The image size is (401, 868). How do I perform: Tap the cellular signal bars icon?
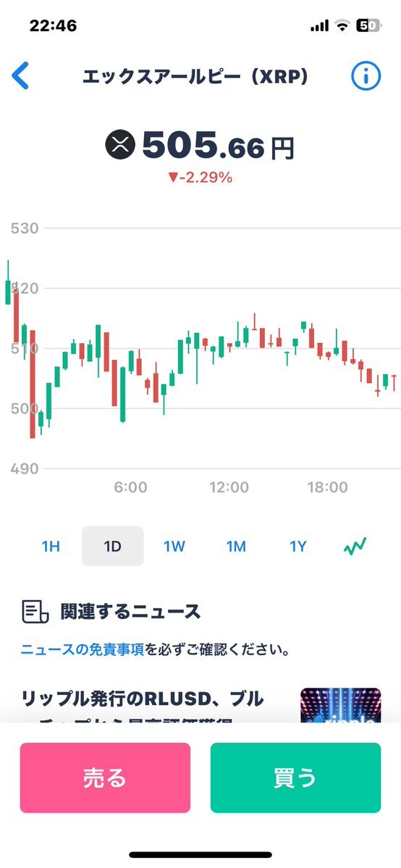320,25
